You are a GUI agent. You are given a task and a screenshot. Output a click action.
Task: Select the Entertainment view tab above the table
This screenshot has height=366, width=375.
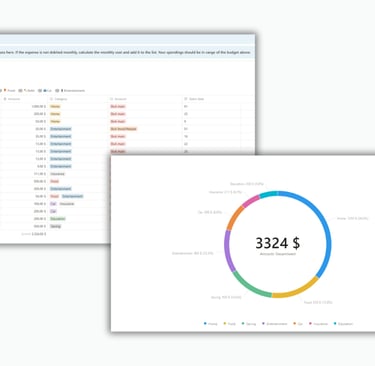coord(72,90)
